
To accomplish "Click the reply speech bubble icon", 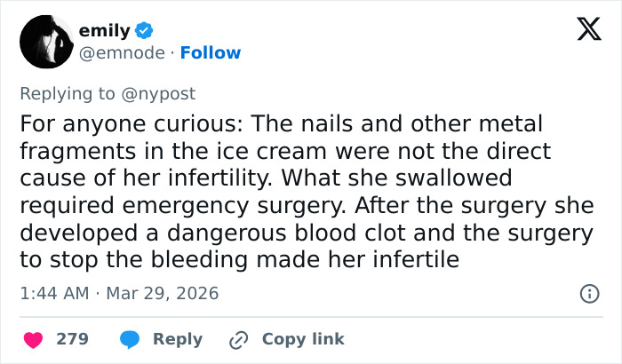I will click(x=130, y=339).
